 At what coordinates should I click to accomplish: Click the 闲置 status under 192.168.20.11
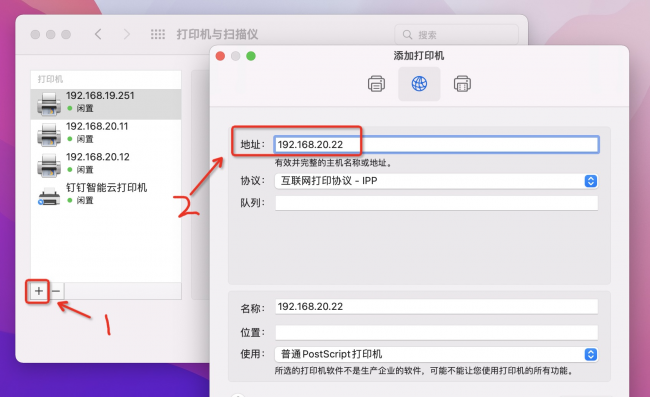(x=85, y=139)
